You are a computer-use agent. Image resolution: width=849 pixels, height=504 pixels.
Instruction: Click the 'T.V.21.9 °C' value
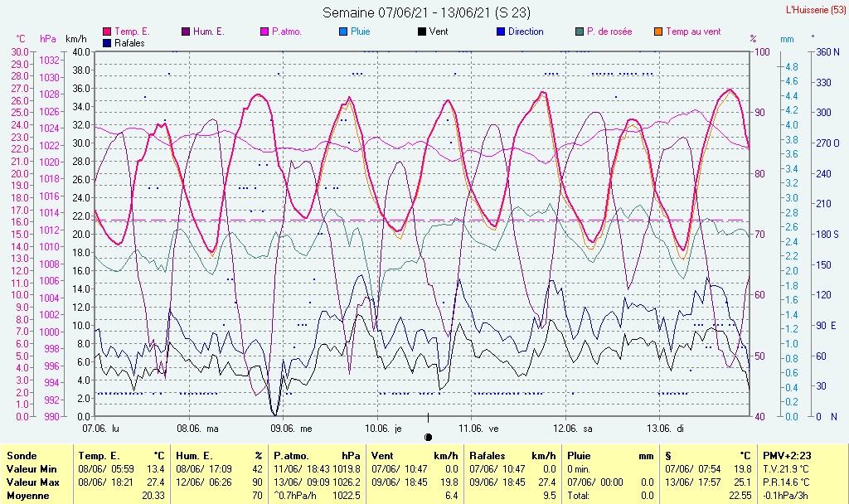[786, 469]
